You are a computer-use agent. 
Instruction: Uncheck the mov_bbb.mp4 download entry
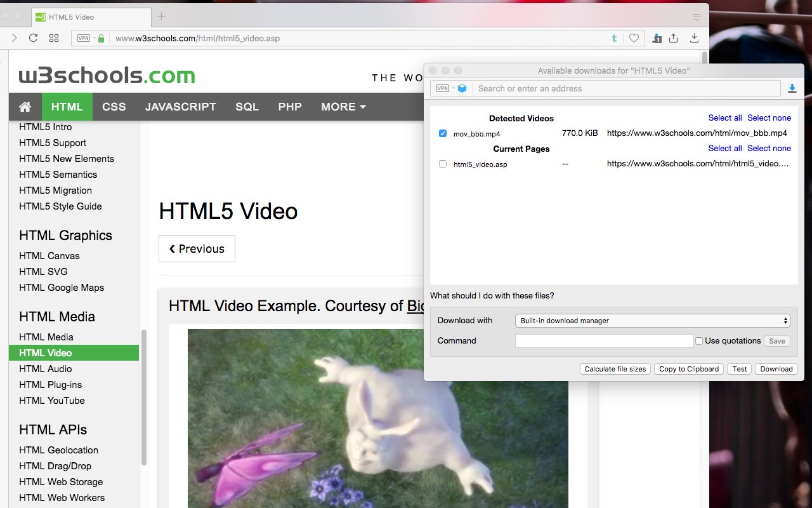(x=442, y=133)
